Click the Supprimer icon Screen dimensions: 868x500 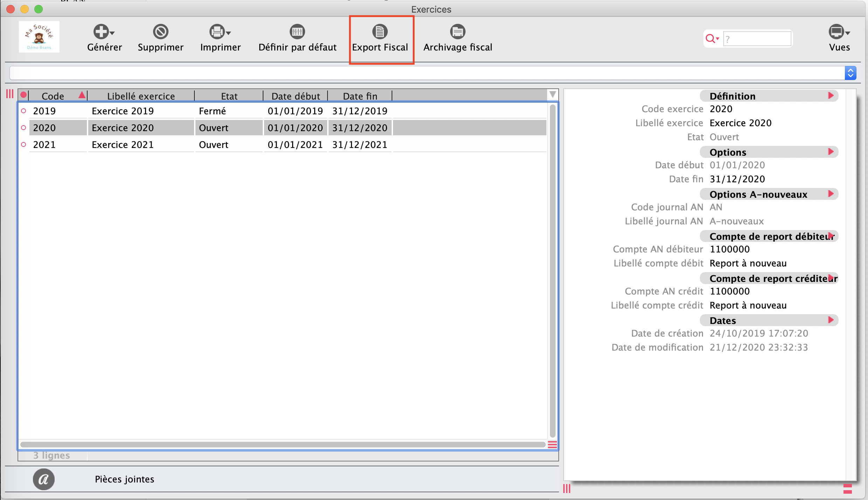click(x=161, y=32)
